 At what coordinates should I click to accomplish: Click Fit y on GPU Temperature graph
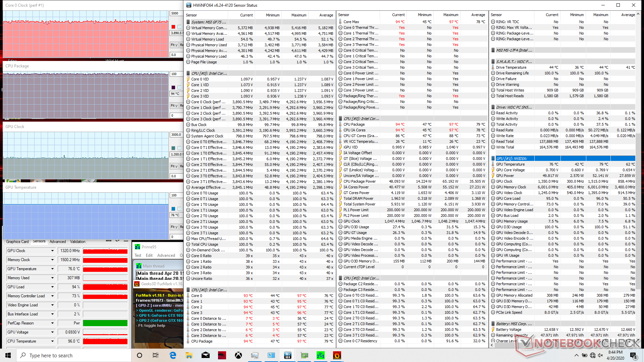tap(174, 227)
